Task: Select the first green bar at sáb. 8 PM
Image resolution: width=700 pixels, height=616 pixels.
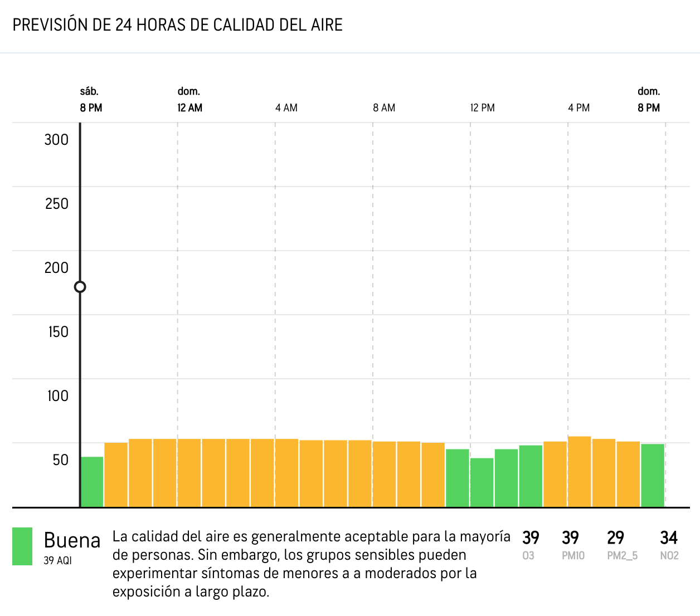Action: pyautogui.click(x=92, y=482)
